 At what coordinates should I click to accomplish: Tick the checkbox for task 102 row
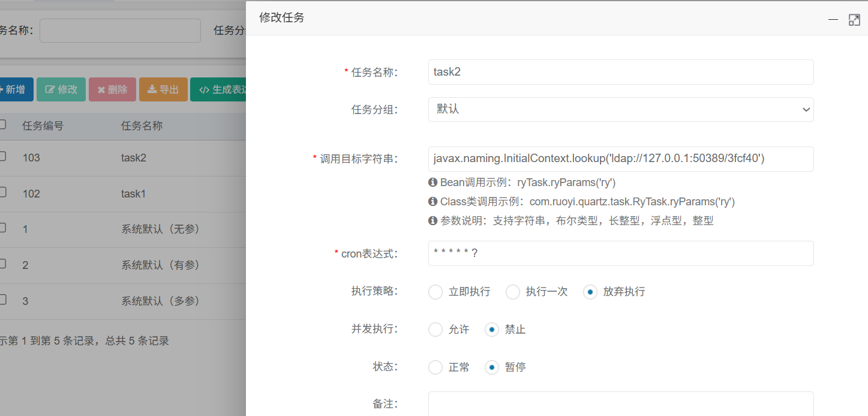pos(2,192)
